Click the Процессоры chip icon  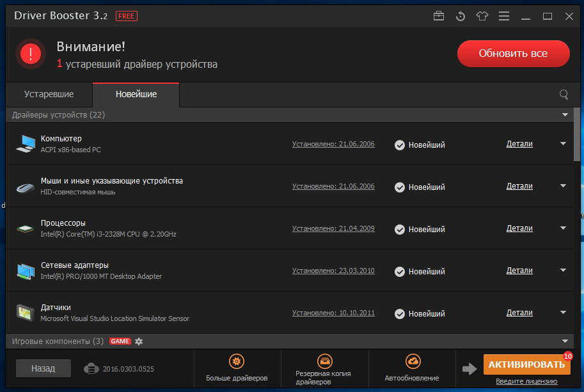(26, 228)
